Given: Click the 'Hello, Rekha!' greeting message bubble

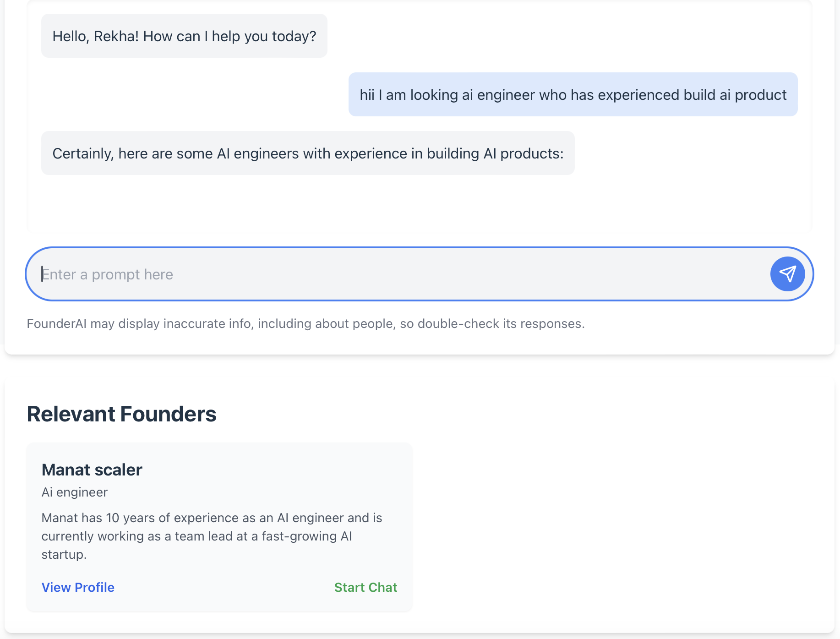Looking at the screenshot, I should click(184, 36).
